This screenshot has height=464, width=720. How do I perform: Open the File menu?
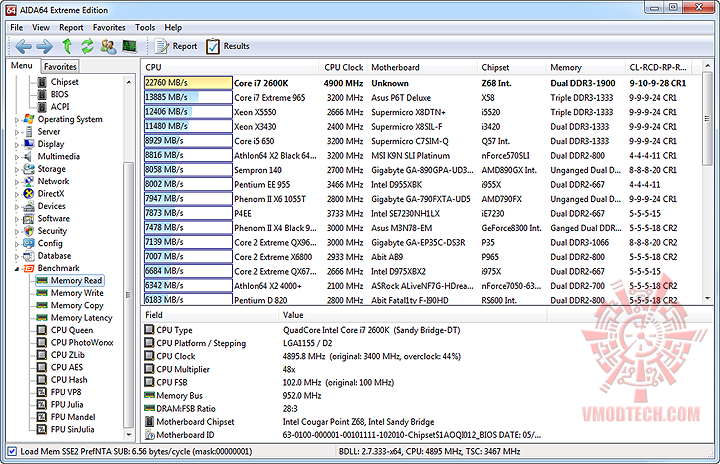click(x=17, y=28)
